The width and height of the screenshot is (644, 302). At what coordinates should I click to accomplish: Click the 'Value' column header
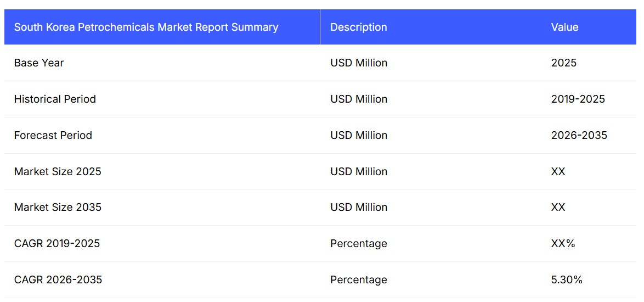click(x=564, y=27)
